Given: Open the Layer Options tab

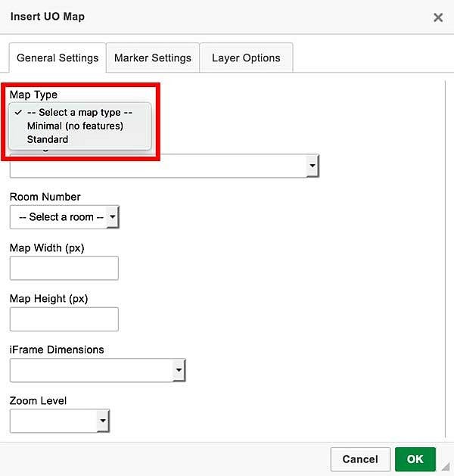Looking at the screenshot, I should pos(246,58).
